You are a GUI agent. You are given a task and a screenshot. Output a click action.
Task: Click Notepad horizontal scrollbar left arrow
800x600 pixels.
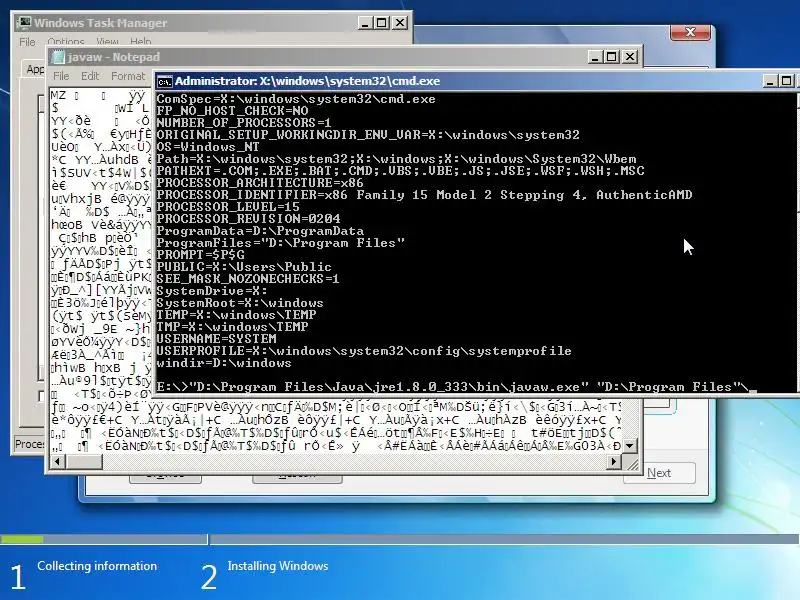click(57, 462)
